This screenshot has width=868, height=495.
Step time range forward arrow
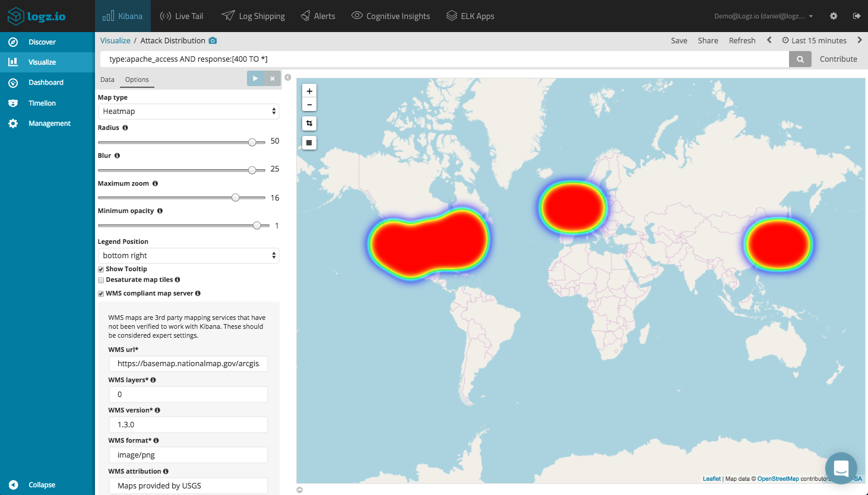(860, 40)
